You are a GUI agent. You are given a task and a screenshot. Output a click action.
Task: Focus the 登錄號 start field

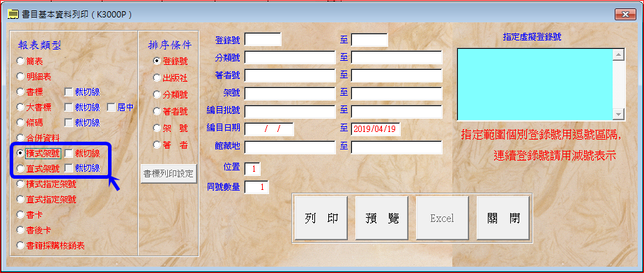(x=263, y=40)
